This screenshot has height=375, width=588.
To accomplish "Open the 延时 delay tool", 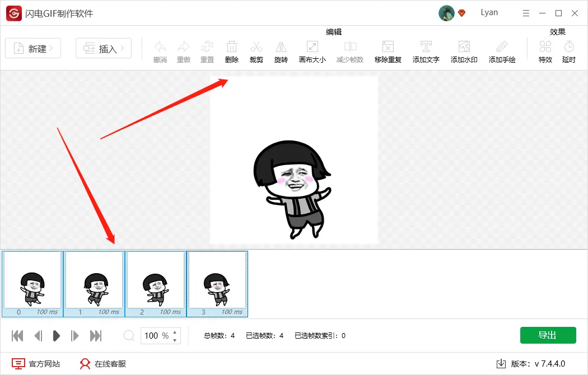I will click(569, 47).
